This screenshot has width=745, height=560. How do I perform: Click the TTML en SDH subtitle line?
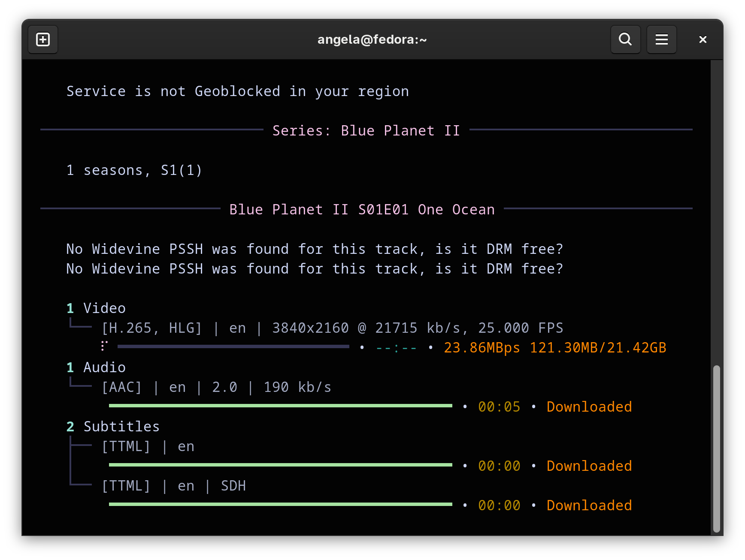click(x=173, y=486)
